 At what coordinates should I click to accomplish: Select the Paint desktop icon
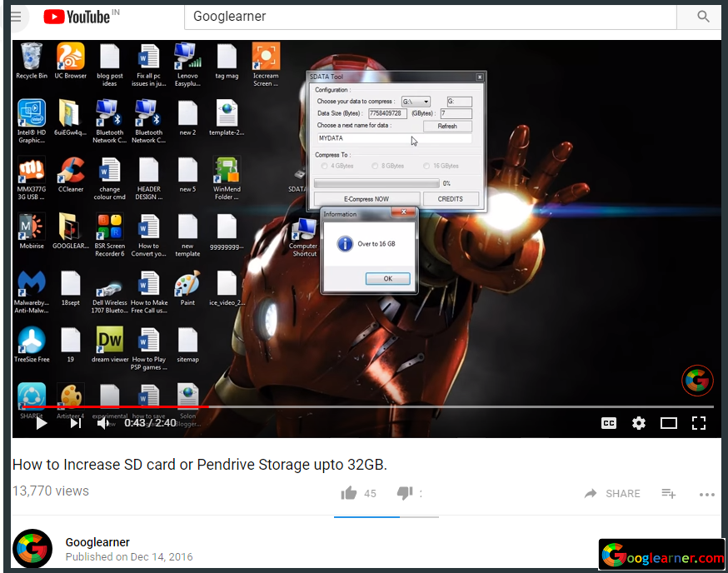click(x=187, y=288)
